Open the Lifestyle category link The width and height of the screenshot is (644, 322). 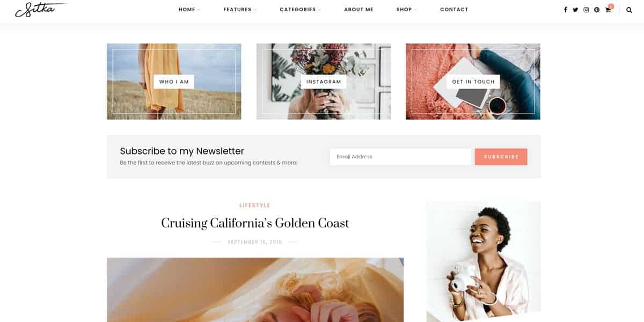click(x=255, y=206)
